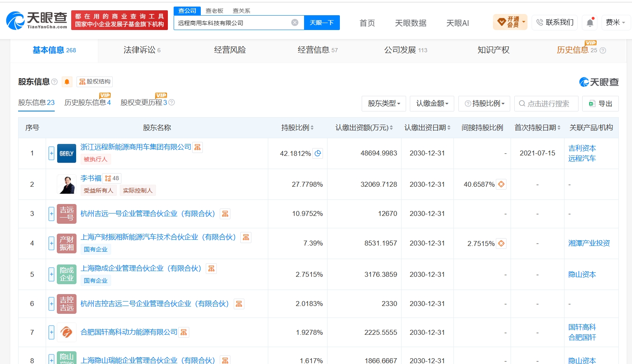Screen dimensions: 632x364
Task: Open the 持股比例 filter dropdown
Action: pos(484,104)
